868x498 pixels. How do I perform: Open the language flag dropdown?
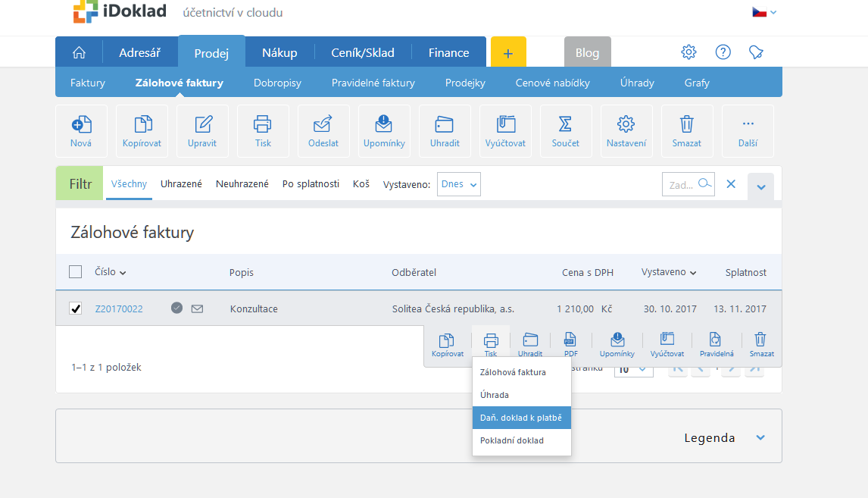764,12
